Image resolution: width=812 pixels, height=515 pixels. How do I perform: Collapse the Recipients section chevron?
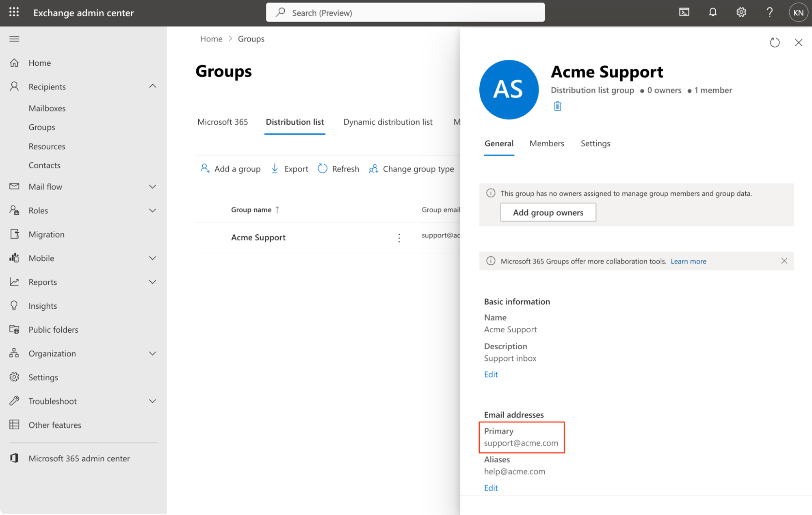point(152,86)
